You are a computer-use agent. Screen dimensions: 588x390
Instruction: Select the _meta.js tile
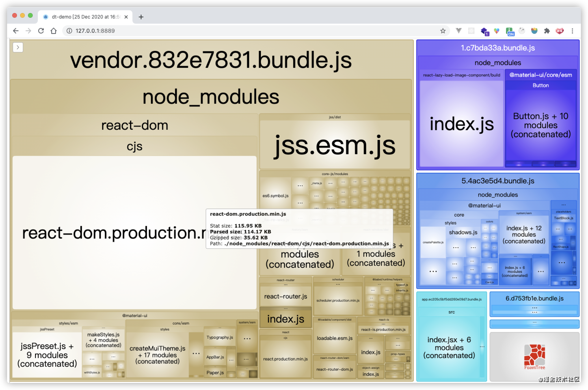pos(316,183)
